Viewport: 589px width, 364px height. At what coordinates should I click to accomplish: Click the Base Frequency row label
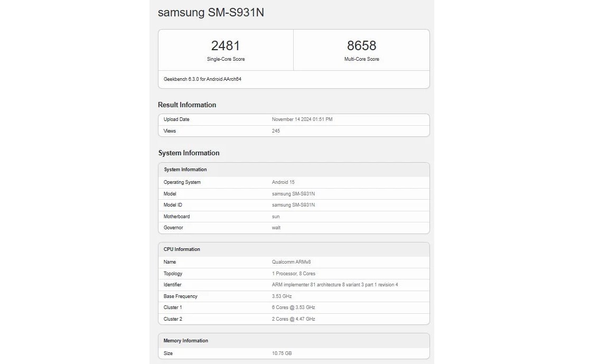(180, 296)
